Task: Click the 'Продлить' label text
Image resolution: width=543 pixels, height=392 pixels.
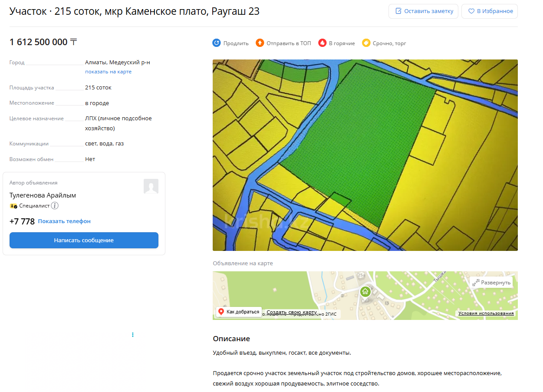Action: pos(236,43)
